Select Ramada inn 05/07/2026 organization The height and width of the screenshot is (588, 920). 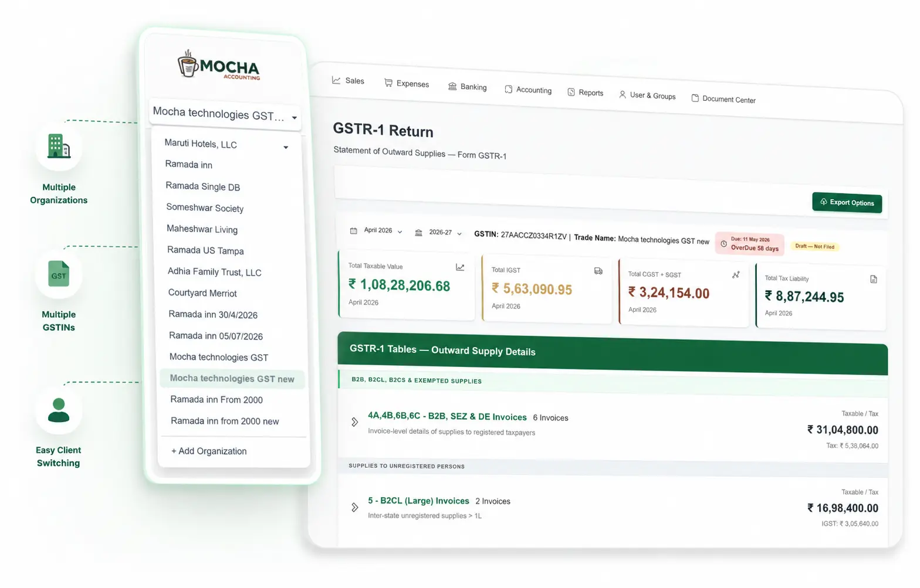[216, 336]
